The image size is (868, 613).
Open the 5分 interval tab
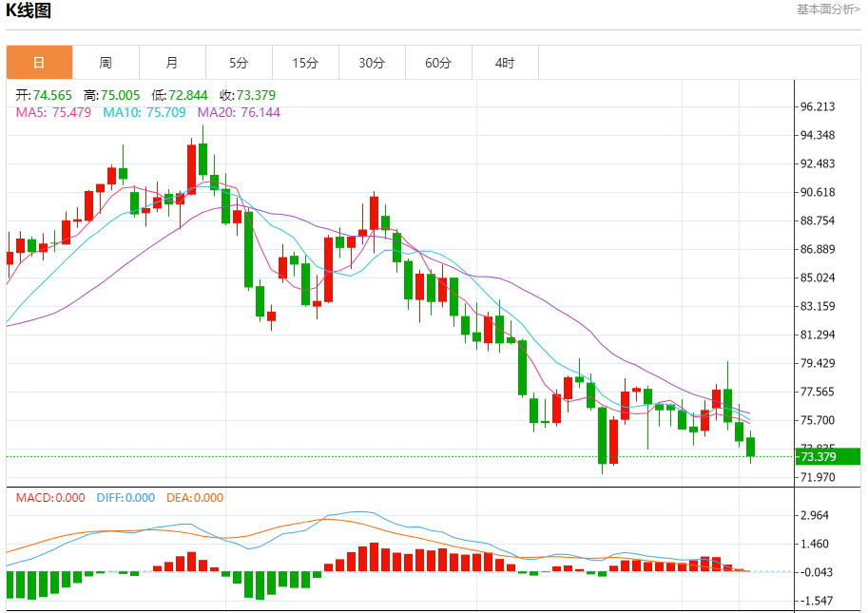[x=239, y=63]
